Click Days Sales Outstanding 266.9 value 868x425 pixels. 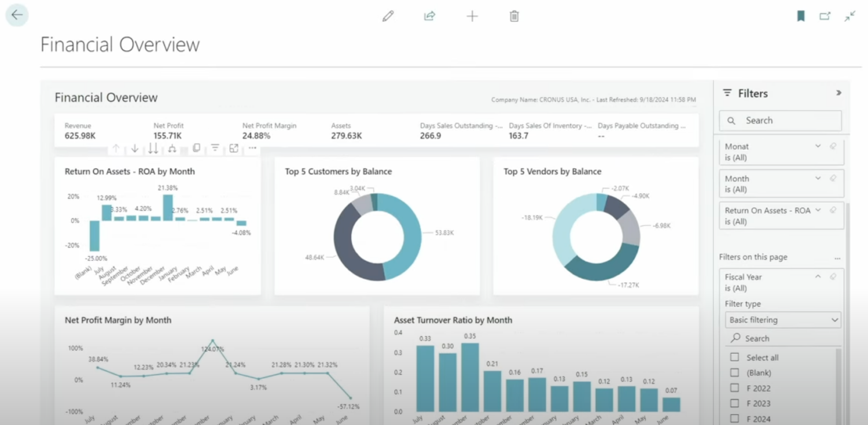coord(431,136)
